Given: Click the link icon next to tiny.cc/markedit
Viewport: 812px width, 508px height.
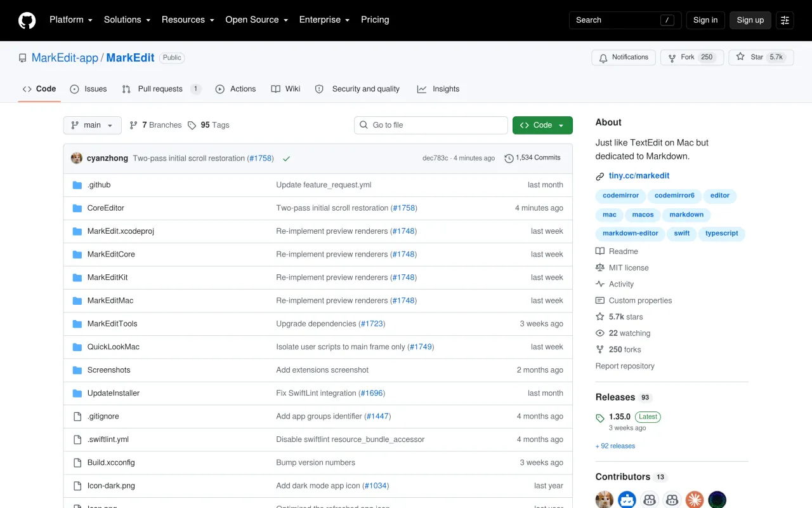Looking at the screenshot, I should 600,177.
